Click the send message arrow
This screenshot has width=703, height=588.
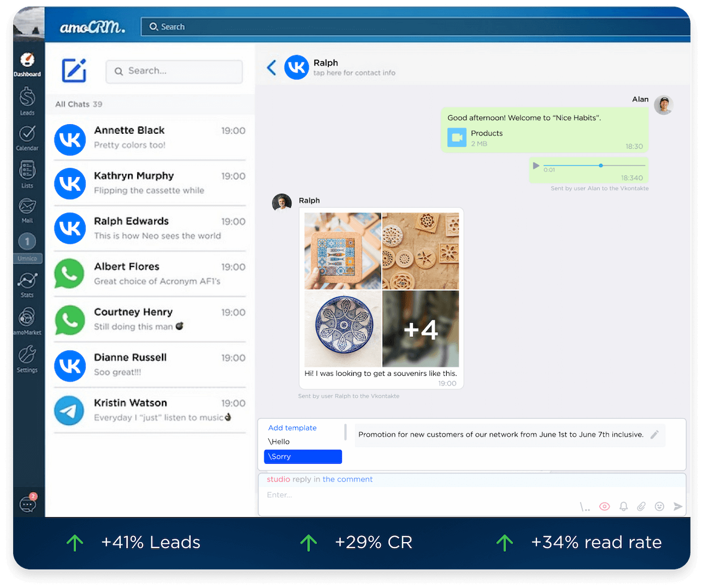click(677, 506)
